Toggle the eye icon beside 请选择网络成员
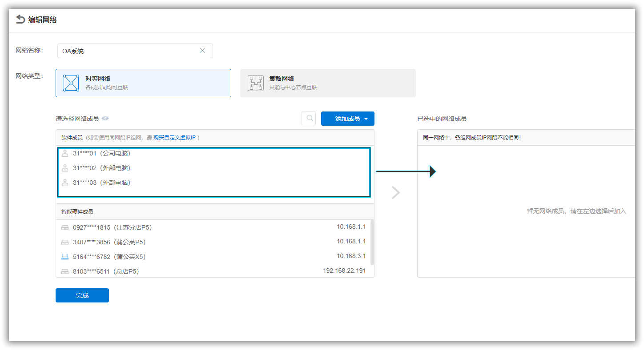This screenshot has height=350, width=644. click(105, 119)
